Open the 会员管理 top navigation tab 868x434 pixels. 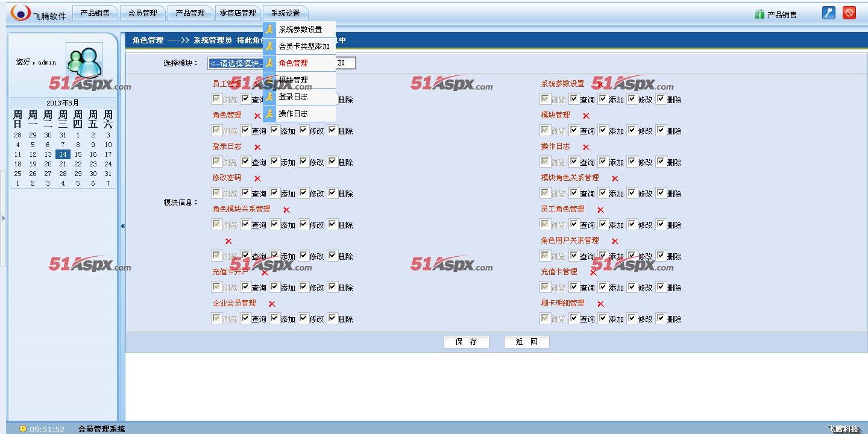click(143, 13)
